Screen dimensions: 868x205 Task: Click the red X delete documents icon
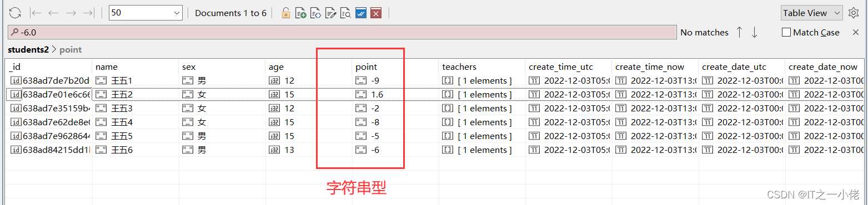(376, 13)
